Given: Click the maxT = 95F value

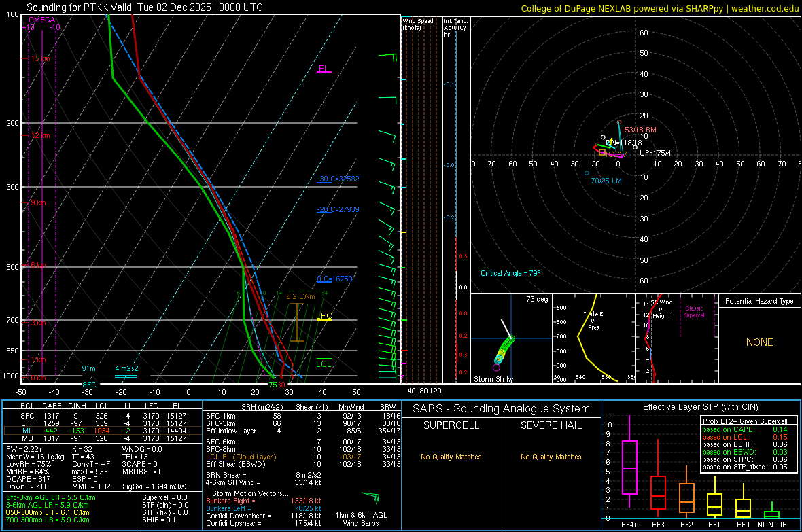Looking at the screenshot, I should coord(90,472).
